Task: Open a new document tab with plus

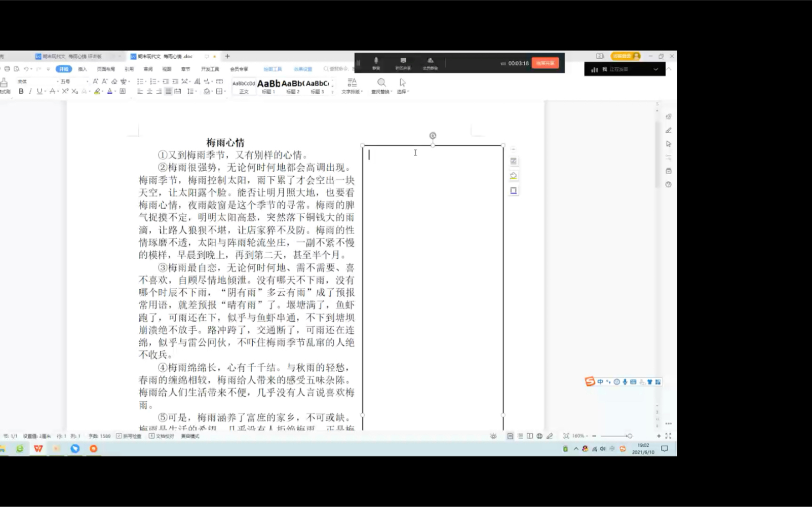Action: [227, 56]
